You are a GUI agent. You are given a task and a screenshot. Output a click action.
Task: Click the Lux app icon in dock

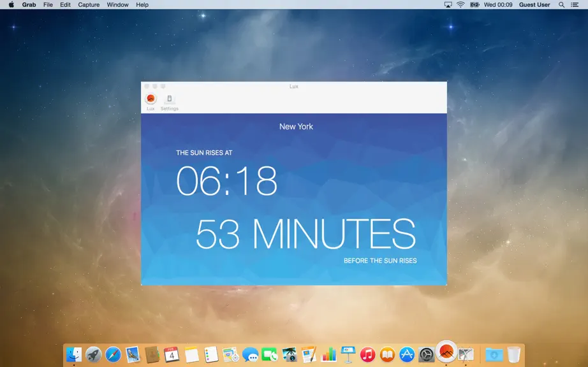pyautogui.click(x=446, y=352)
